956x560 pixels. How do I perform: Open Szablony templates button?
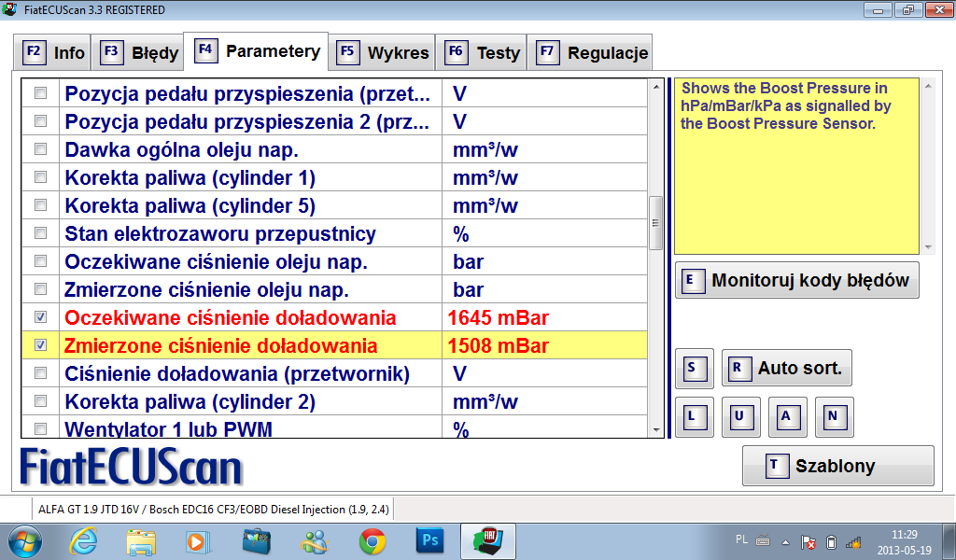[837, 466]
